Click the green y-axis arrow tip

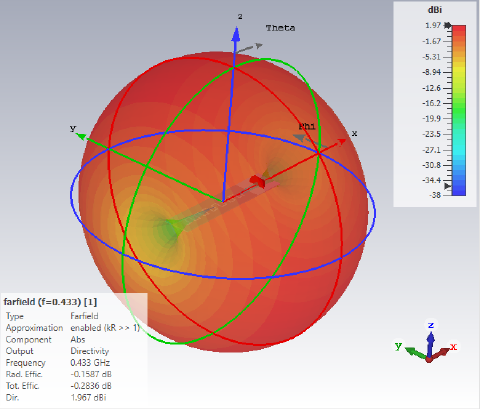pyautogui.click(x=81, y=136)
